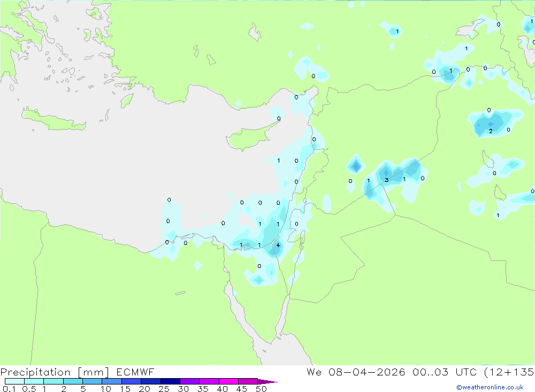The image size is (535, 392).
Task: Click the '35' legend scale label
Action: (203, 389)
